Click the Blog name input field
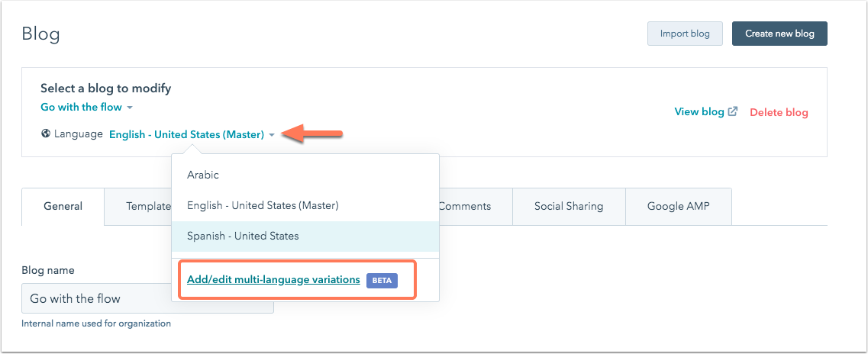The image size is (868, 354). (x=148, y=299)
